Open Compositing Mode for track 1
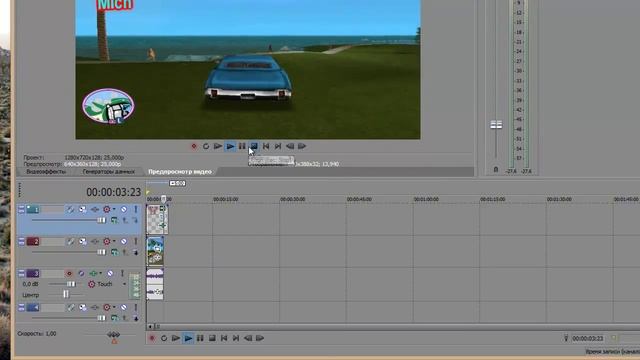Viewport: 640px width, 360px height. [x=114, y=220]
